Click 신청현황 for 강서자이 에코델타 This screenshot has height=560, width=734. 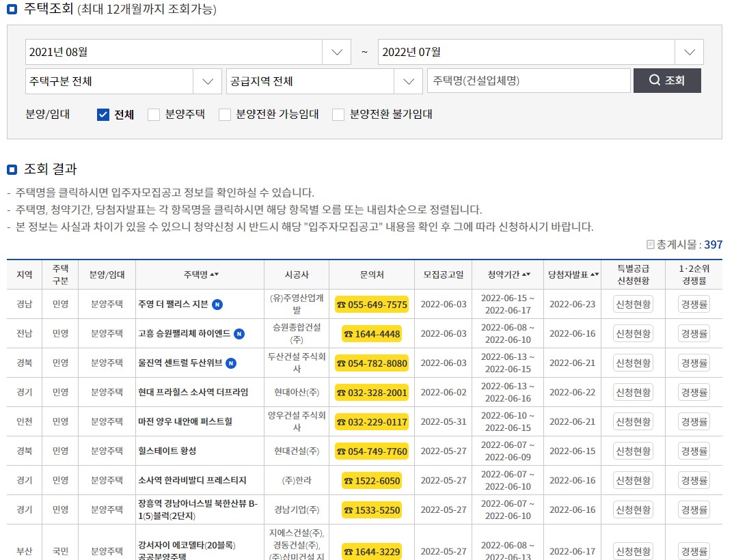pyautogui.click(x=634, y=552)
